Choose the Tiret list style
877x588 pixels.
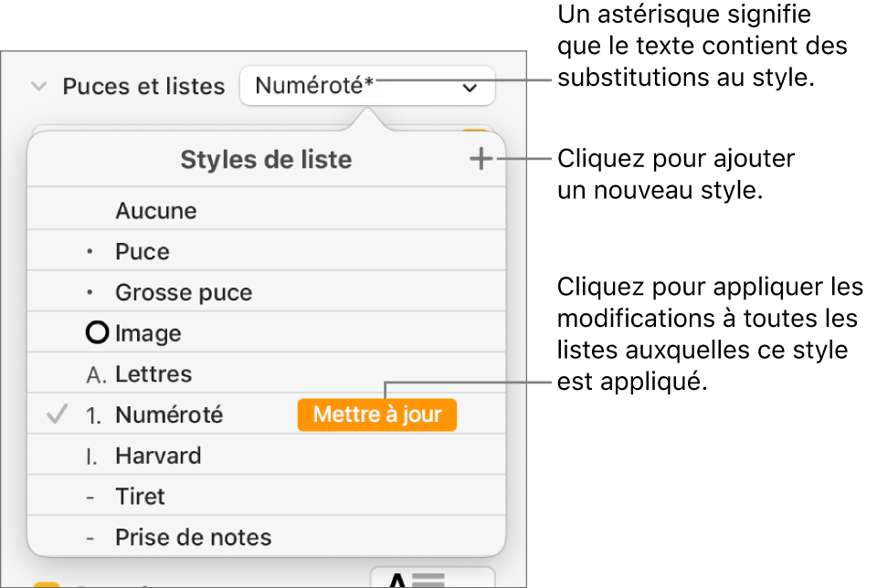pos(266,497)
